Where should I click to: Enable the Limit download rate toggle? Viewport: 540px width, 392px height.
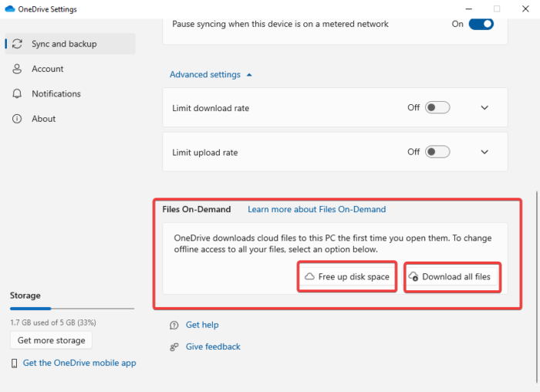coord(437,108)
